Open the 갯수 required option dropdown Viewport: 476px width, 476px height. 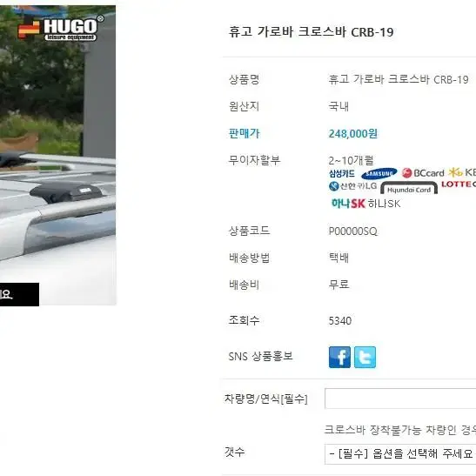(400, 454)
